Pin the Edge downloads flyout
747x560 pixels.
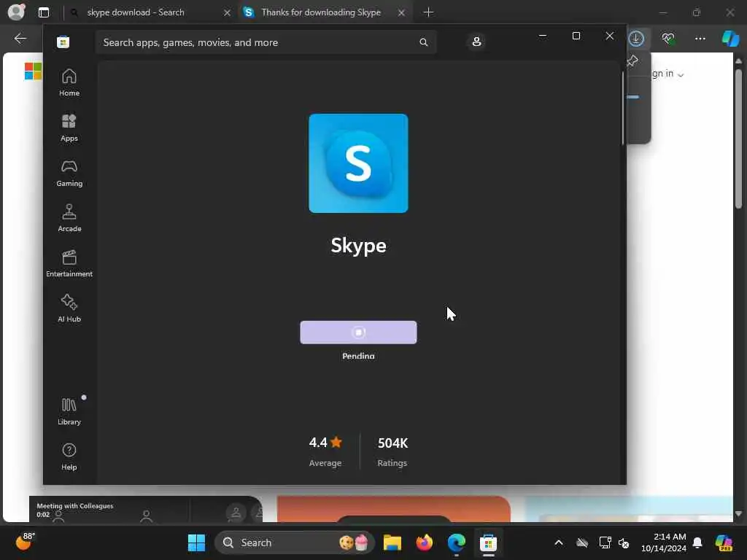coord(632,61)
